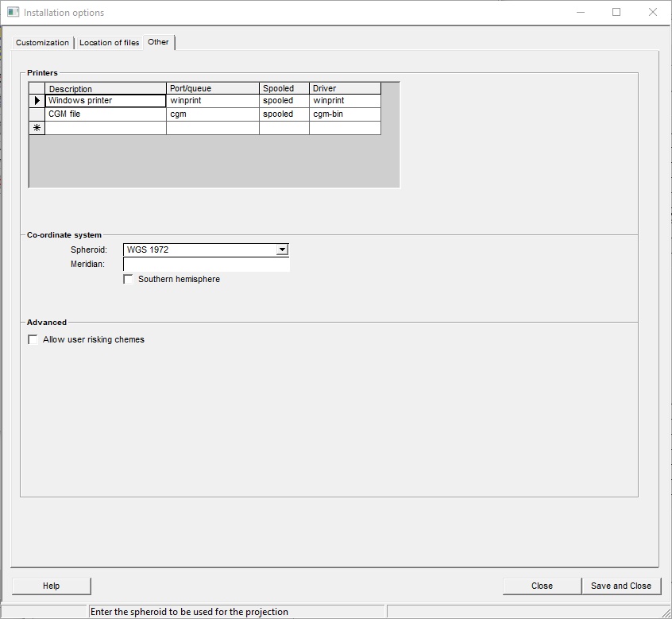The height and width of the screenshot is (619, 672).
Task: Click the Save and Close button
Action: point(621,586)
